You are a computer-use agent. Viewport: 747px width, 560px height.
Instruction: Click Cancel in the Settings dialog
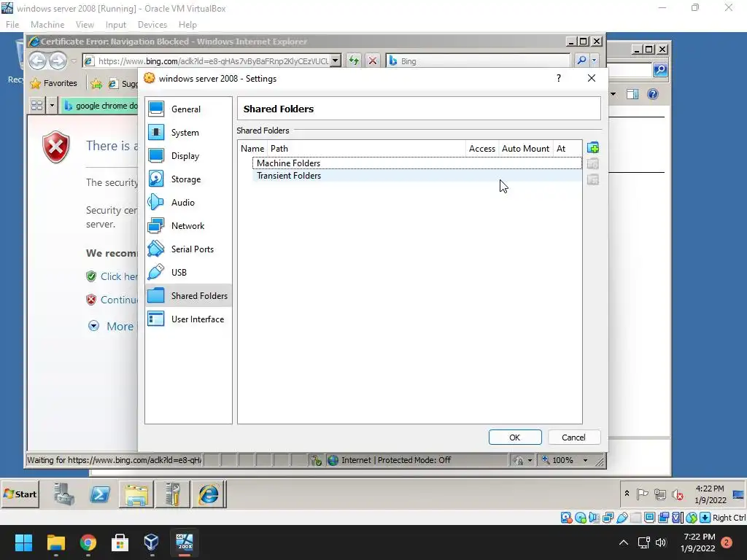573,437
